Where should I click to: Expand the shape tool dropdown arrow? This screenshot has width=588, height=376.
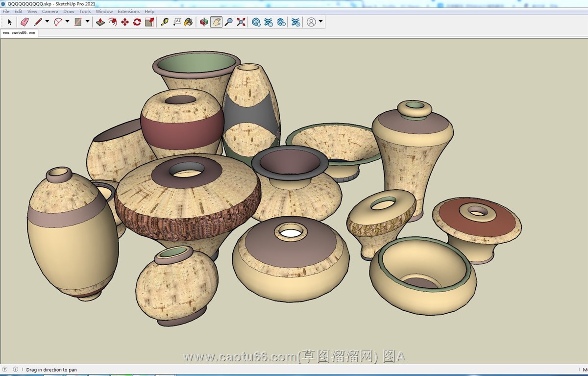tap(87, 22)
